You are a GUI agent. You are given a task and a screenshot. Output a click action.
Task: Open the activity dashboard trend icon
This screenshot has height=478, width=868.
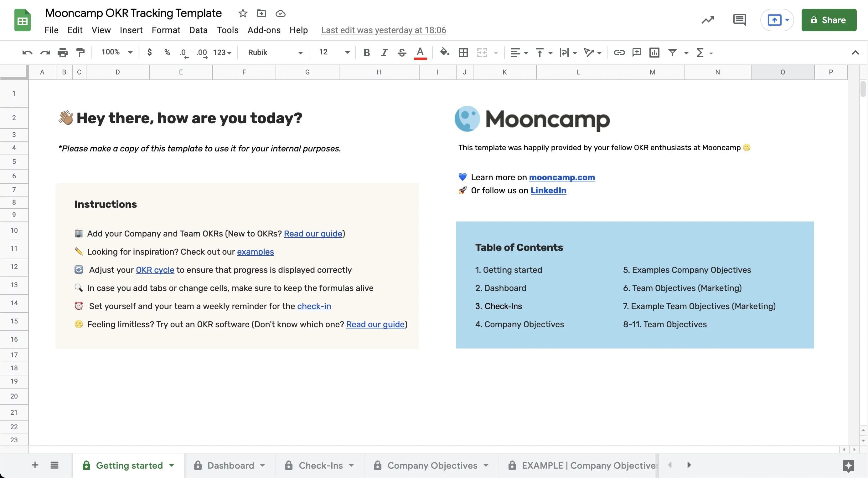click(x=708, y=20)
